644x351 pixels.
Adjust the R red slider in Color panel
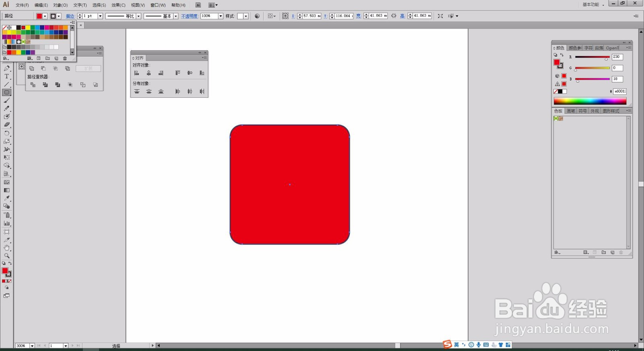606,59
